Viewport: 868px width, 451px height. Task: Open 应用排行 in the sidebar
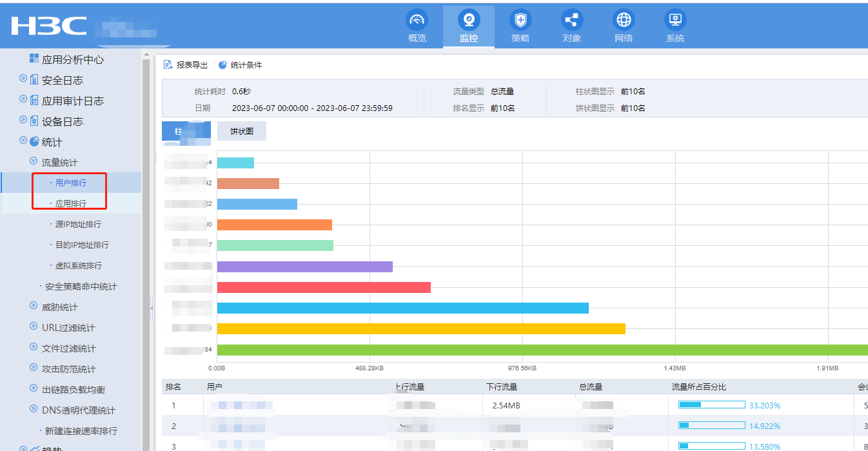[x=70, y=204]
